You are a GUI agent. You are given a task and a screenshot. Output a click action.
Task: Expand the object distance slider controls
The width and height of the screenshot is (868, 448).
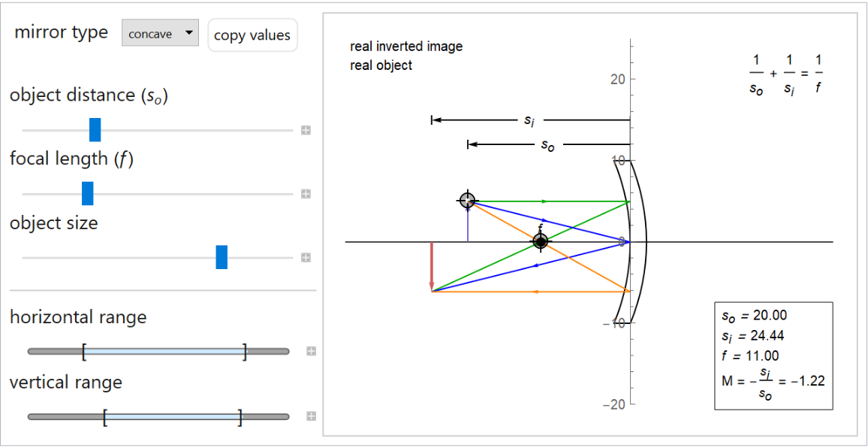(x=306, y=131)
